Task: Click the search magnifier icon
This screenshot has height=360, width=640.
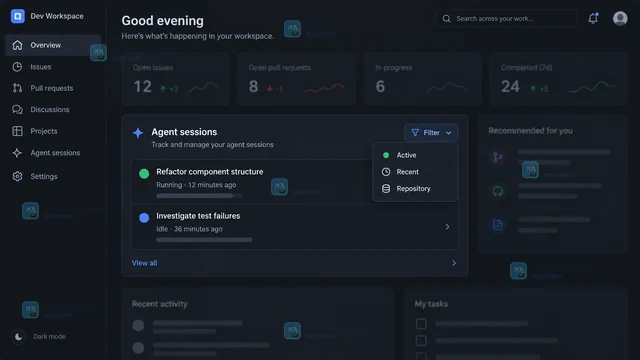Action: click(x=447, y=19)
